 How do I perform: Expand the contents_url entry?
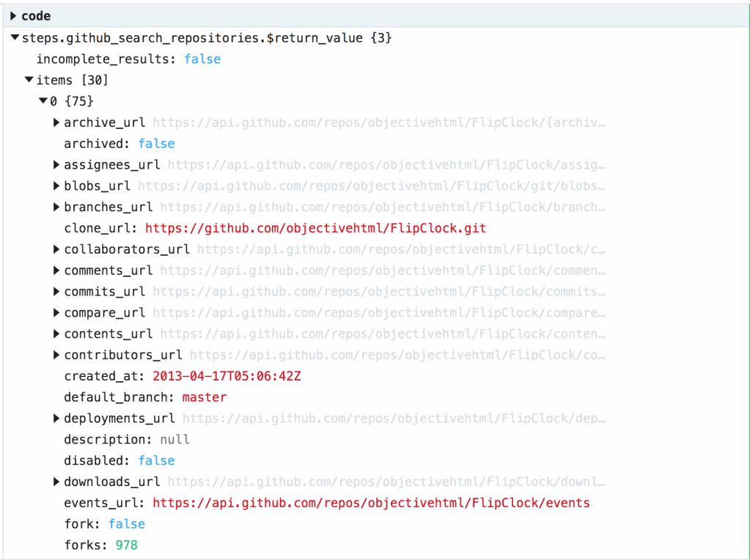[x=57, y=334]
